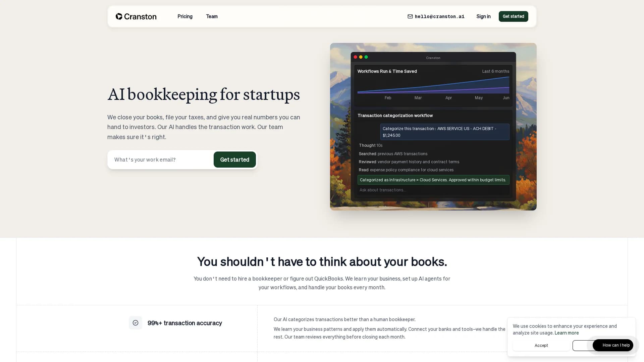The width and height of the screenshot is (644, 362).
Task: Click the yellow dot in the Cranston mockup window
Action: 361,57
